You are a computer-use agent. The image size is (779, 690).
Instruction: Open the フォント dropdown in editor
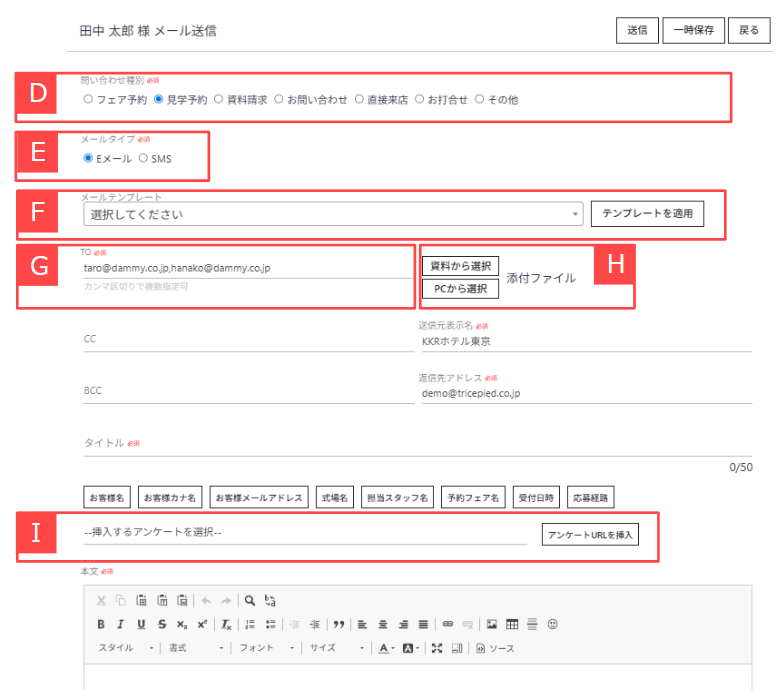coord(266,648)
